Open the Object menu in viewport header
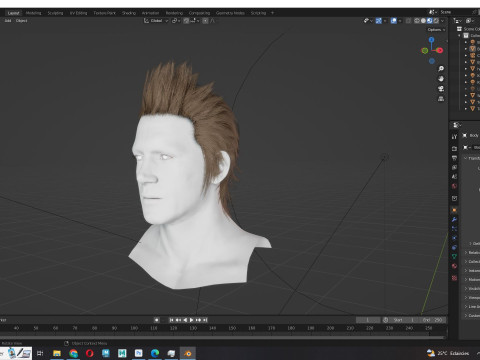This screenshot has height=360, width=480. [x=22, y=21]
